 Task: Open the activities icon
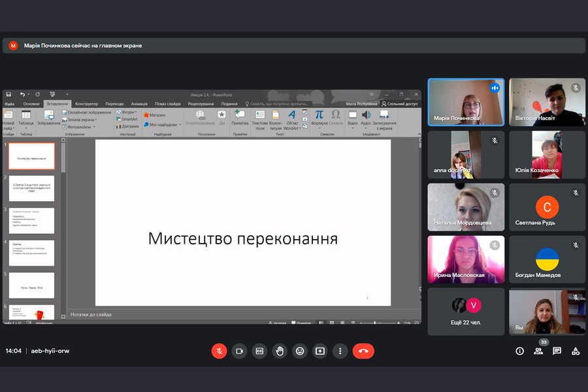tap(576, 351)
